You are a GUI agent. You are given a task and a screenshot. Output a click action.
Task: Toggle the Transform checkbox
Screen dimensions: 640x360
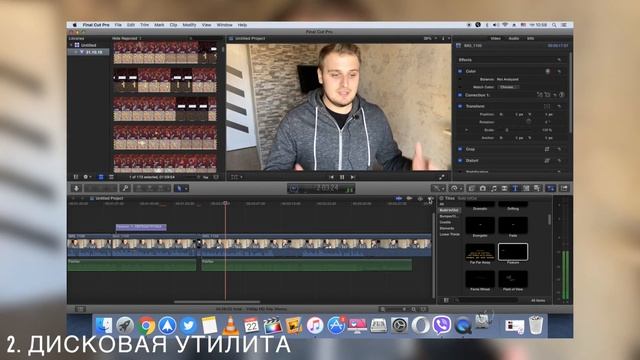coord(460,106)
